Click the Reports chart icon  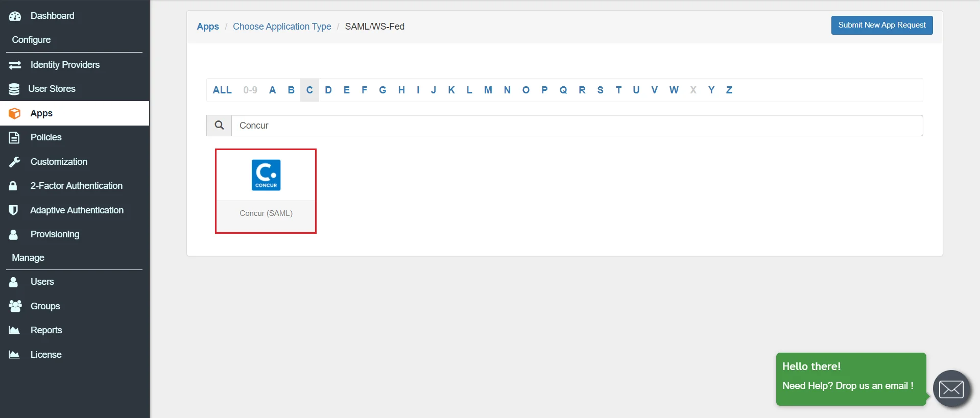[x=14, y=330]
